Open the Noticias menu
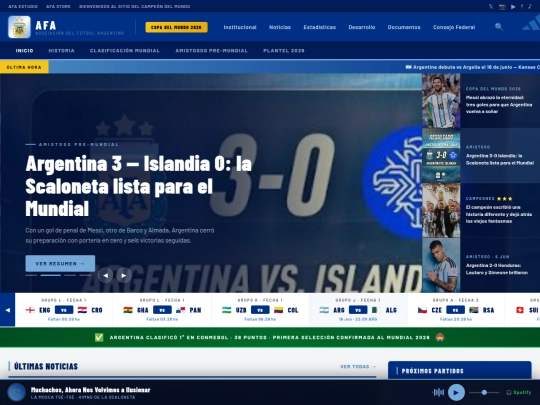The width and height of the screenshot is (540, 405). pyautogui.click(x=280, y=27)
